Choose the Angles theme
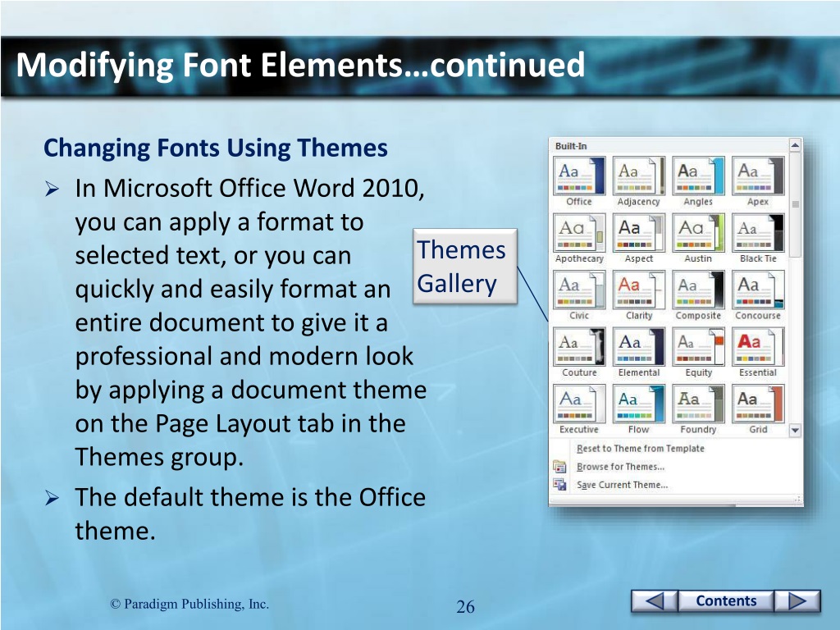 [698, 176]
